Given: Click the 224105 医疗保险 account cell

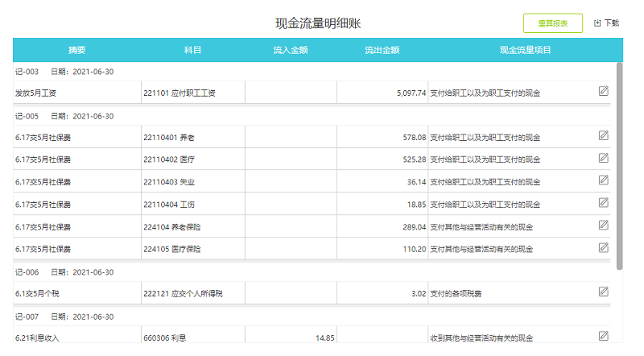Looking at the screenshot, I should click(193, 249).
